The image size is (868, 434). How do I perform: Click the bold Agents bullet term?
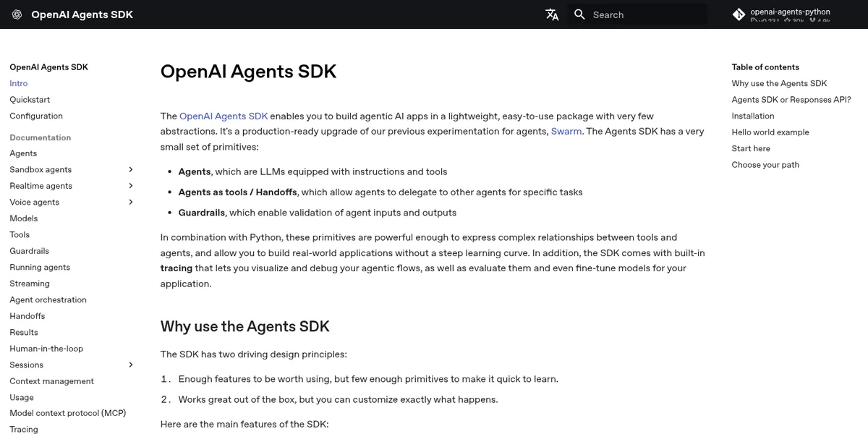pos(195,172)
